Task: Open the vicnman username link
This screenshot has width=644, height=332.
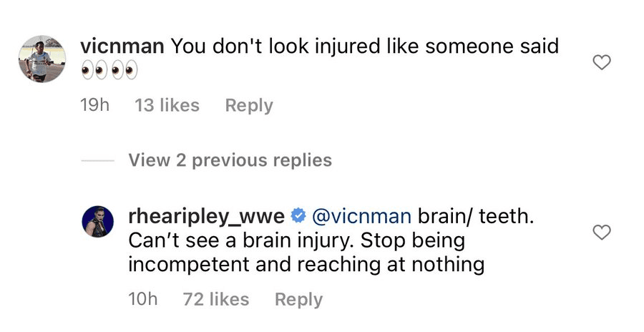Action: pyautogui.click(x=123, y=47)
